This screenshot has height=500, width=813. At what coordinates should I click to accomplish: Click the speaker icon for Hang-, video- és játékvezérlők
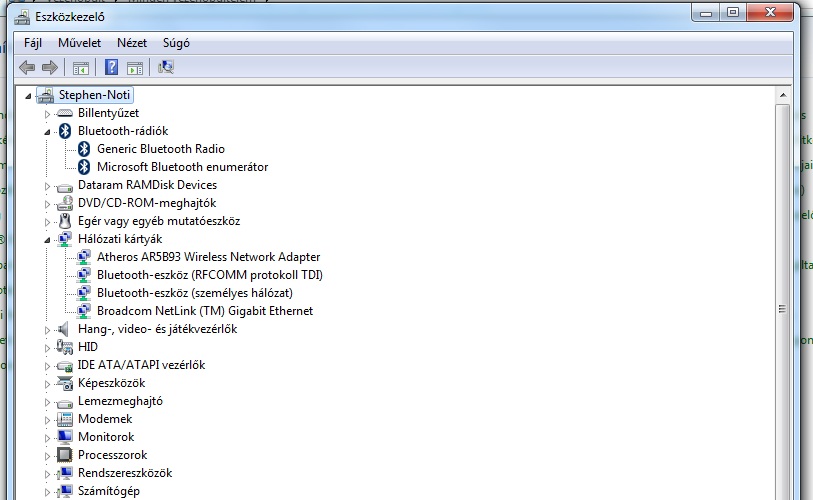click(x=64, y=329)
